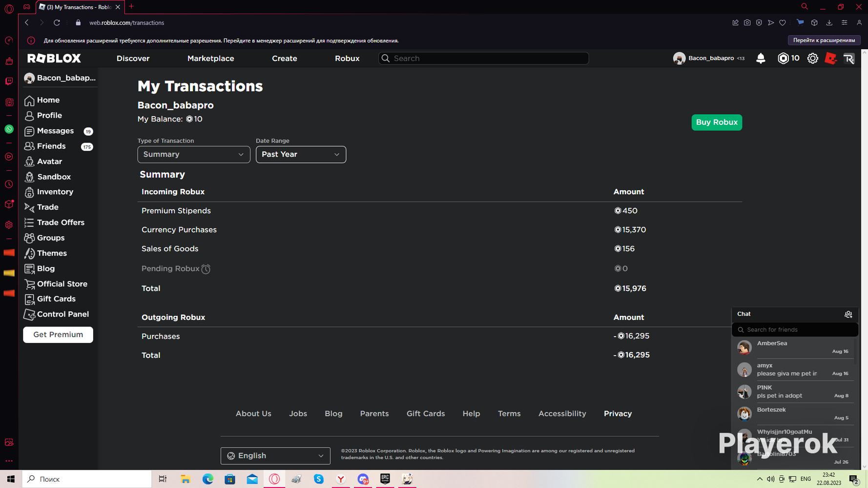Click the Profile icon in sidebar
The width and height of the screenshot is (868, 488).
[29, 116]
